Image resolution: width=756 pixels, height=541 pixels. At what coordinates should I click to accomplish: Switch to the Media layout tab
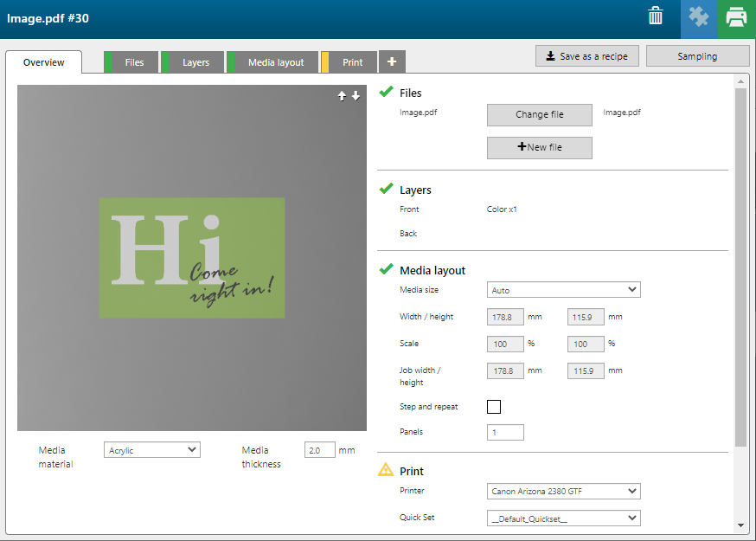click(275, 62)
